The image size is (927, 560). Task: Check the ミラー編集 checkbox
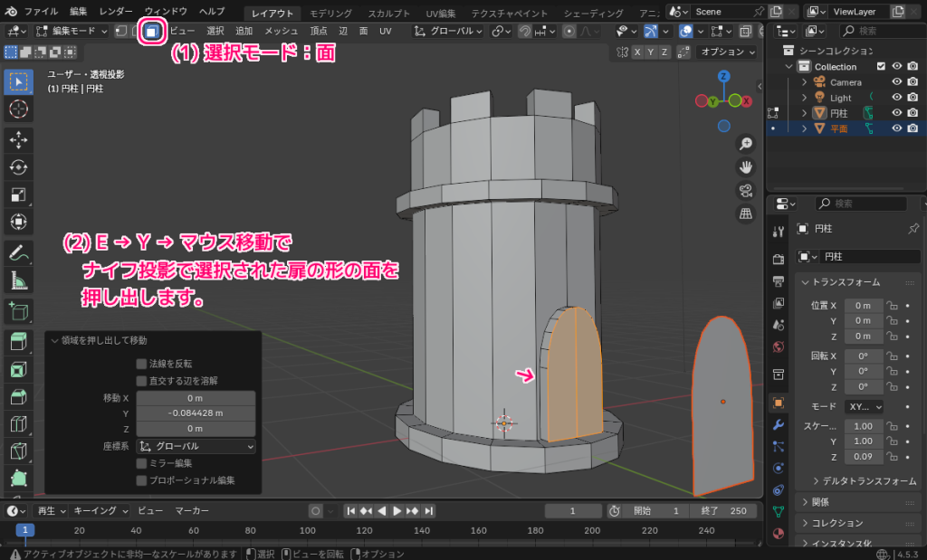pyautogui.click(x=141, y=463)
